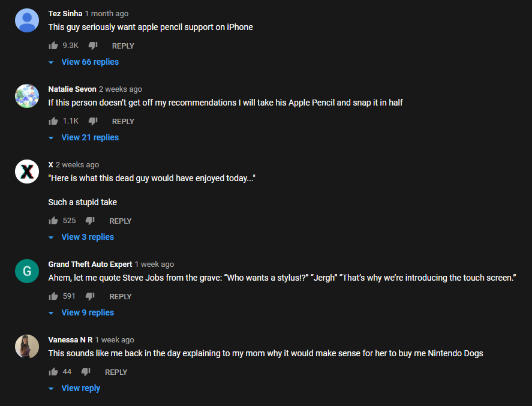
Task: Dislike Natalie Sevon's comment
Action: (x=93, y=121)
